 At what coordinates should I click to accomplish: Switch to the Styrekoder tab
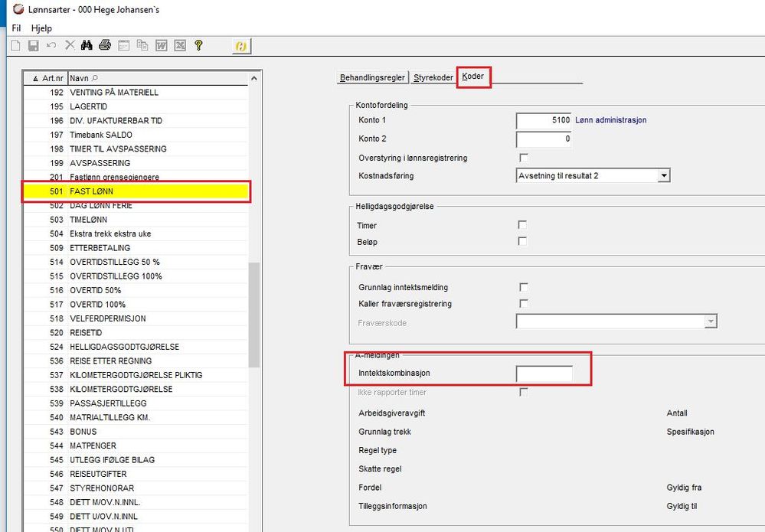pos(433,77)
